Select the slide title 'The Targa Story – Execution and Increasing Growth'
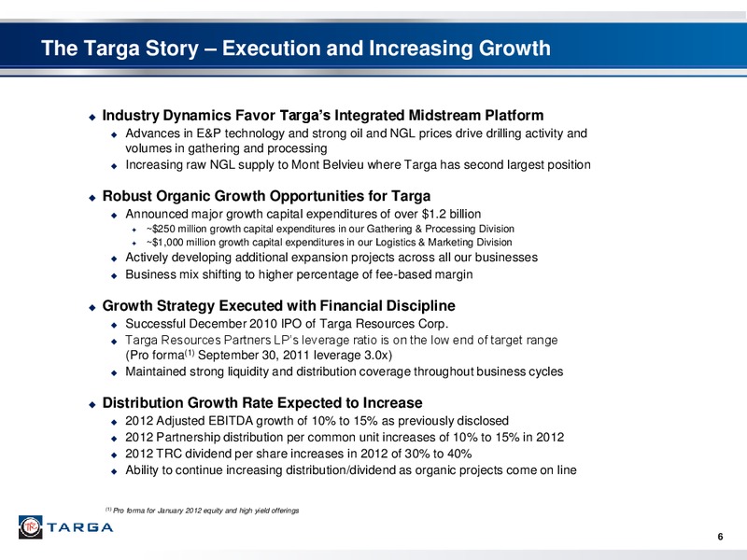747x560 pixels. click(296, 49)
